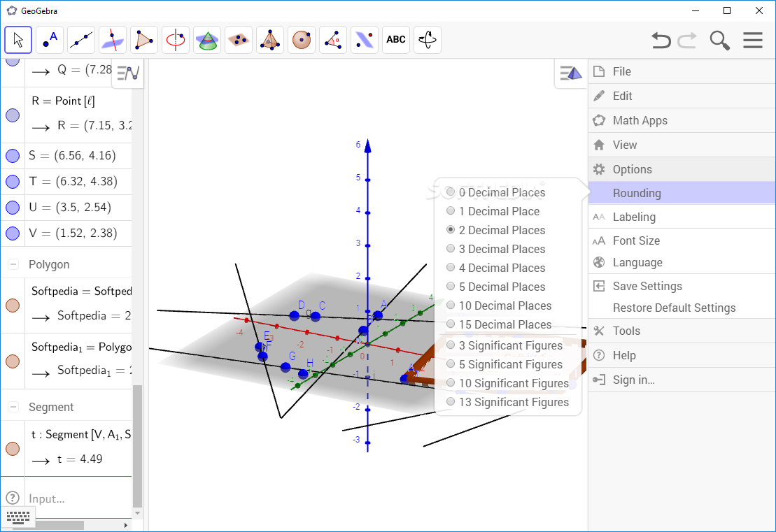Screen dimensions: 776x532
Task: Select the Plane through three points tool
Action: point(239,40)
